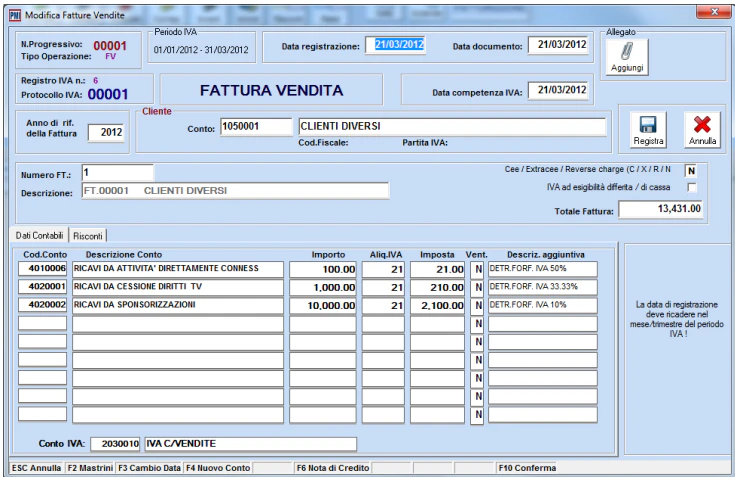Click F3 Cambio Data shortcut

coord(149,468)
